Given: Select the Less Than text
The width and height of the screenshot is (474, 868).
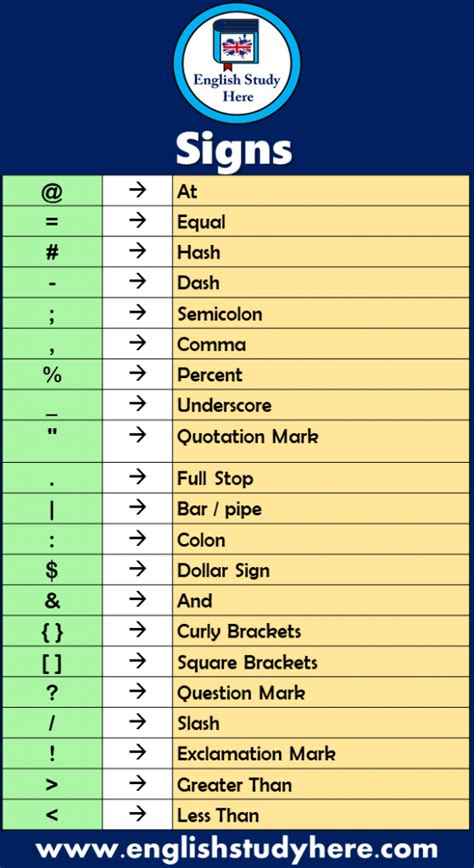Looking at the screenshot, I should coord(218,815).
